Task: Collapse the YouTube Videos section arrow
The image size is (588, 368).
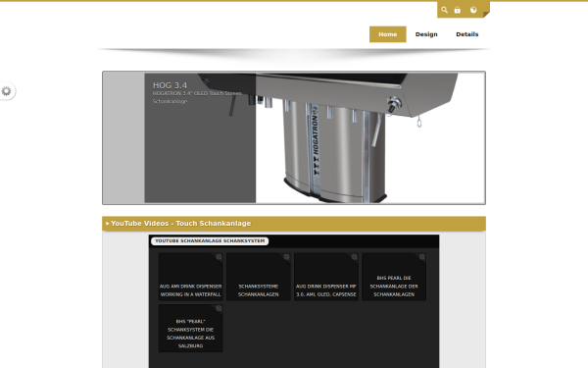Action: pyautogui.click(x=107, y=224)
